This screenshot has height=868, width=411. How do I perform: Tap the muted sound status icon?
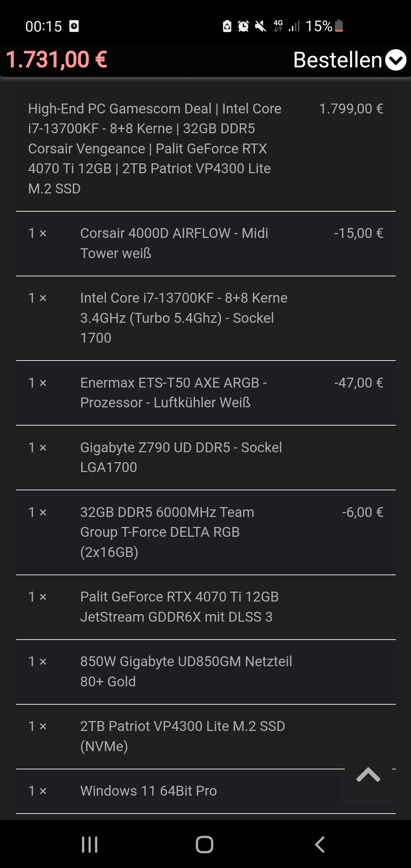[261, 26]
